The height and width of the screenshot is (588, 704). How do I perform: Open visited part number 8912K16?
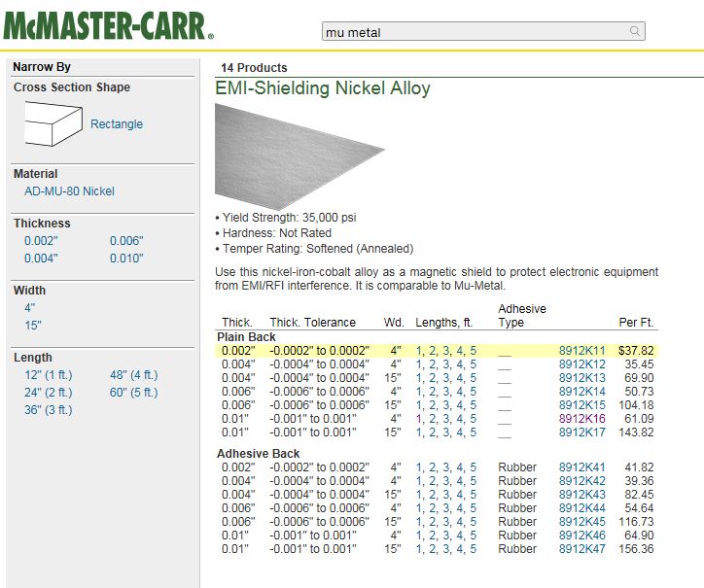click(581, 419)
